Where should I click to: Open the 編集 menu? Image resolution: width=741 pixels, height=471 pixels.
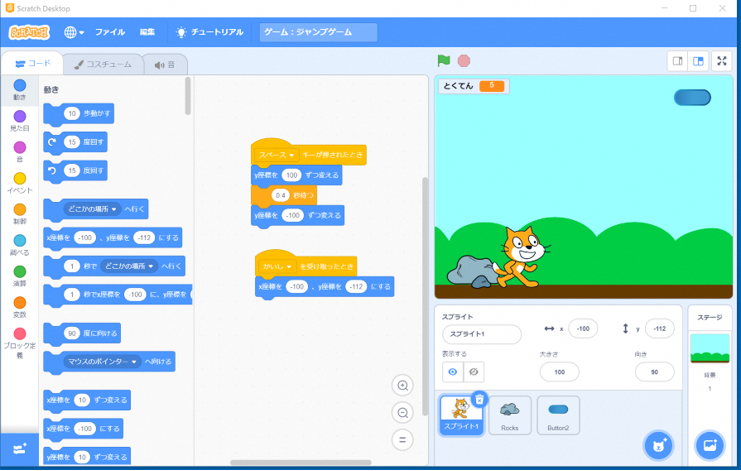pos(147,32)
